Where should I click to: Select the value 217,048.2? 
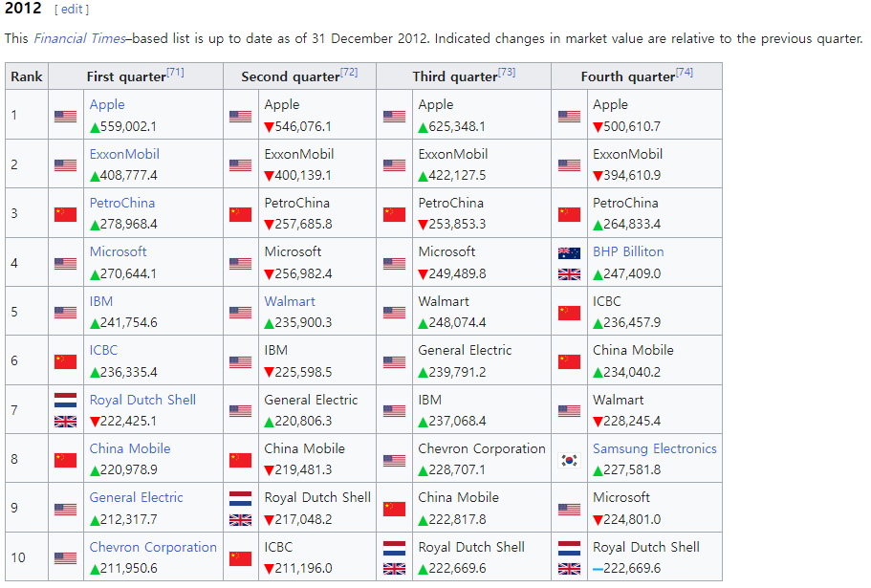click(x=304, y=520)
